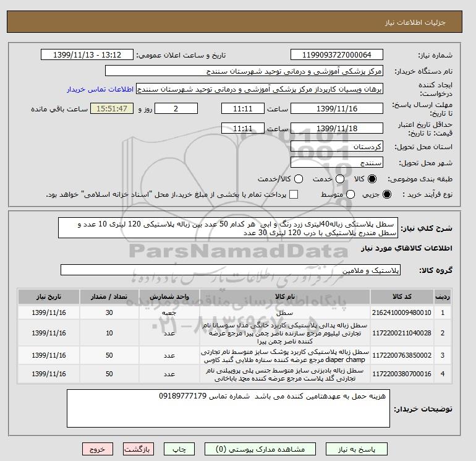The image size is (476, 461).
Task: Click the تاریخ نیاز column header
Action: [49, 296]
